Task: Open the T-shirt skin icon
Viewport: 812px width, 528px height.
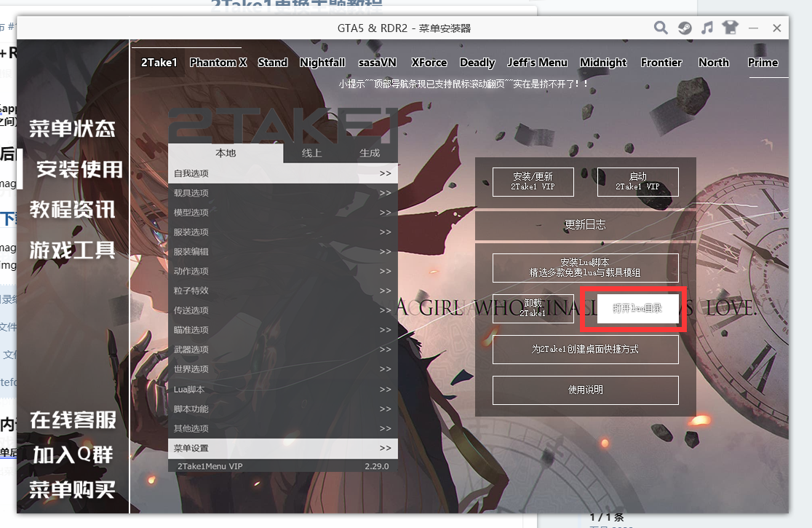Action: (x=730, y=28)
